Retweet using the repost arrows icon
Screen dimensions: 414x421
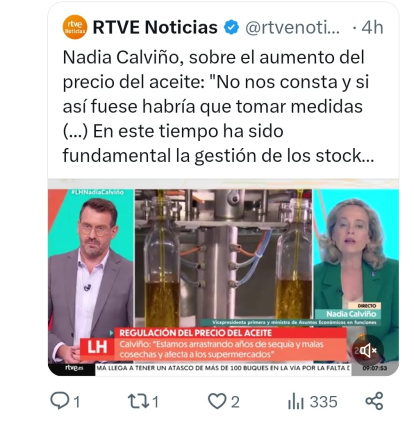coord(139,401)
